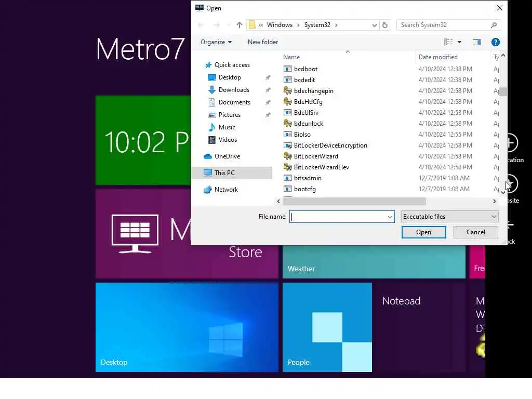Click the System32 breadcrumb segment
The width and height of the screenshot is (532, 399).
317,25
